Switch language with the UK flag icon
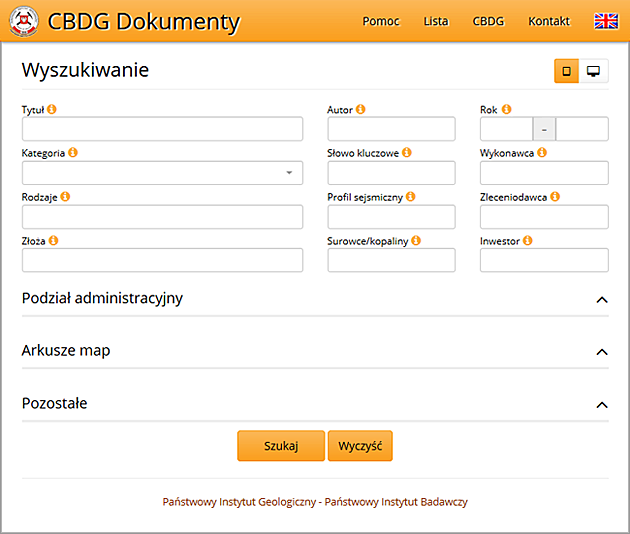The image size is (630, 534). pos(606,21)
